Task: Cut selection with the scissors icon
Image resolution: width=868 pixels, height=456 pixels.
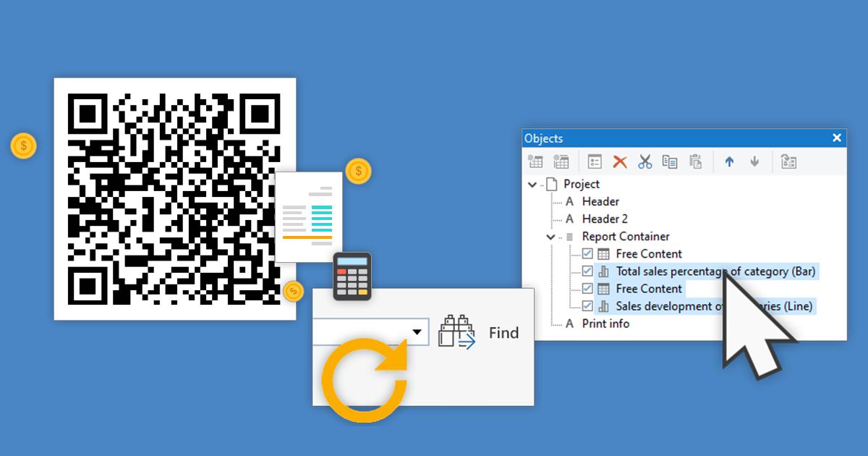Action: [645, 162]
